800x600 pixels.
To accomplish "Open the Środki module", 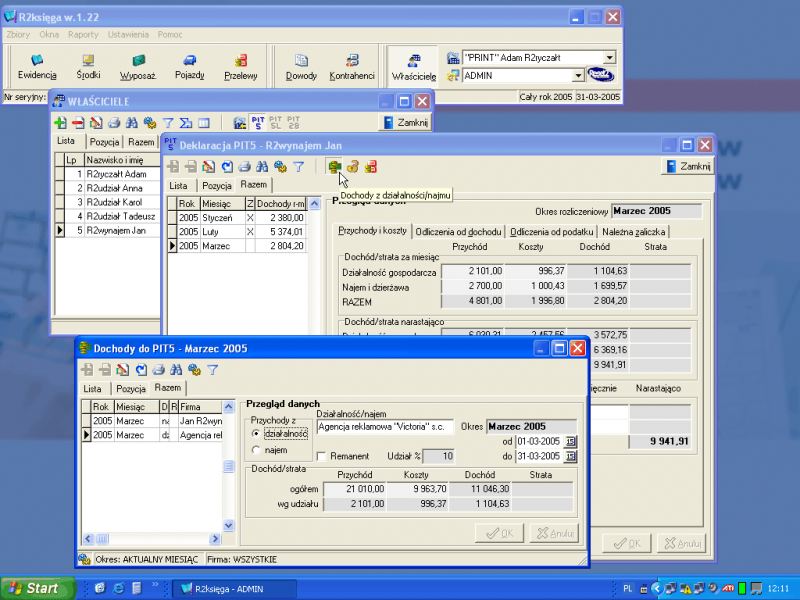I will pyautogui.click(x=88, y=66).
